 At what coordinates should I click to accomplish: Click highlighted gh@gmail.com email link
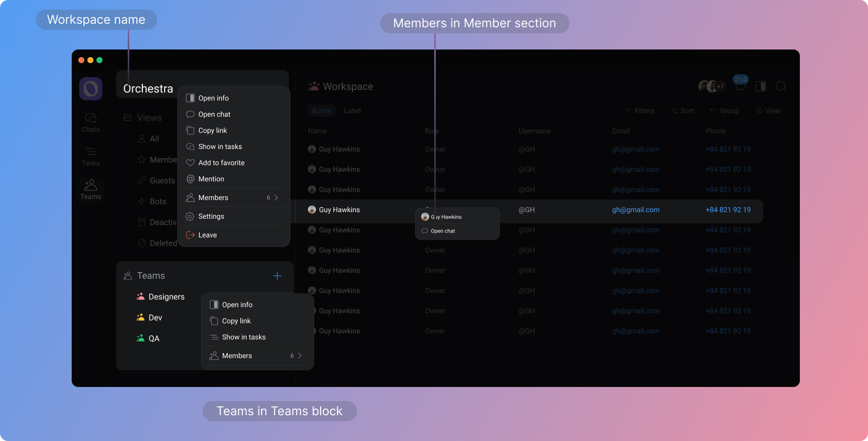(636, 210)
